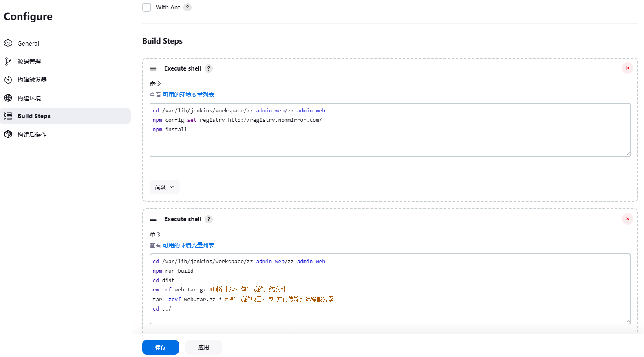
Task: Click 'cd /var/lib/jenkins' line in second step
Action: point(239,262)
